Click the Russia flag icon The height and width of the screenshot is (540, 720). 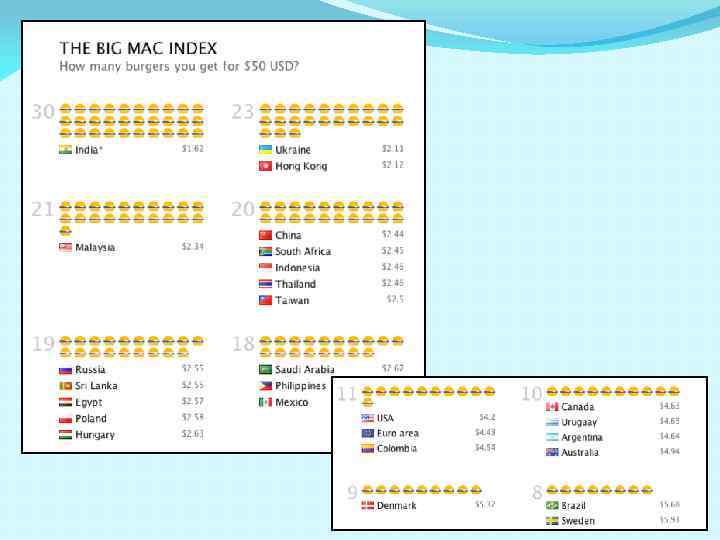[65, 370]
